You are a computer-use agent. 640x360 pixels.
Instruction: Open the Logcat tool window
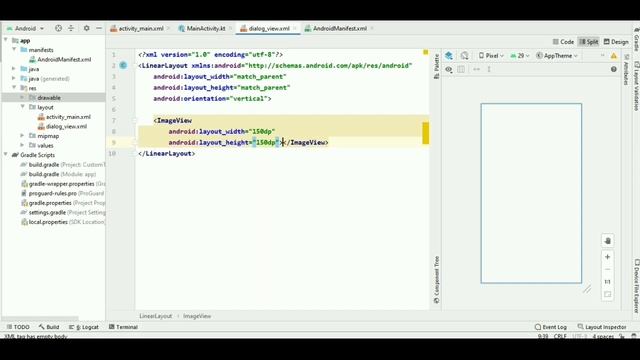click(x=84, y=327)
